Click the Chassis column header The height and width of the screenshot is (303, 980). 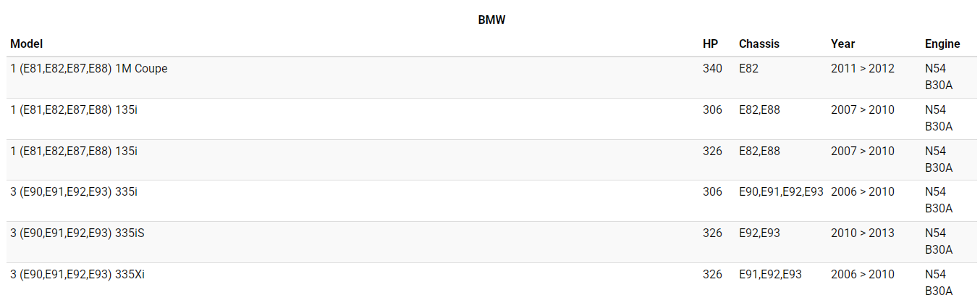tap(759, 43)
